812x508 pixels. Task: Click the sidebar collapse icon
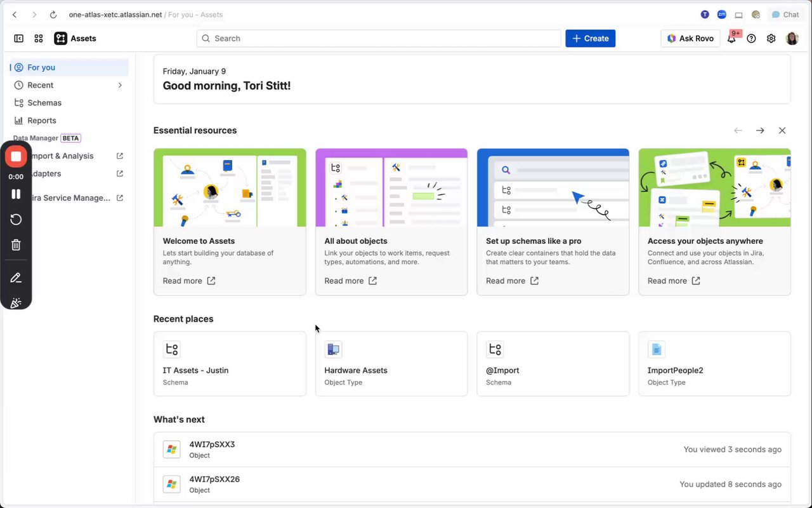click(x=19, y=39)
